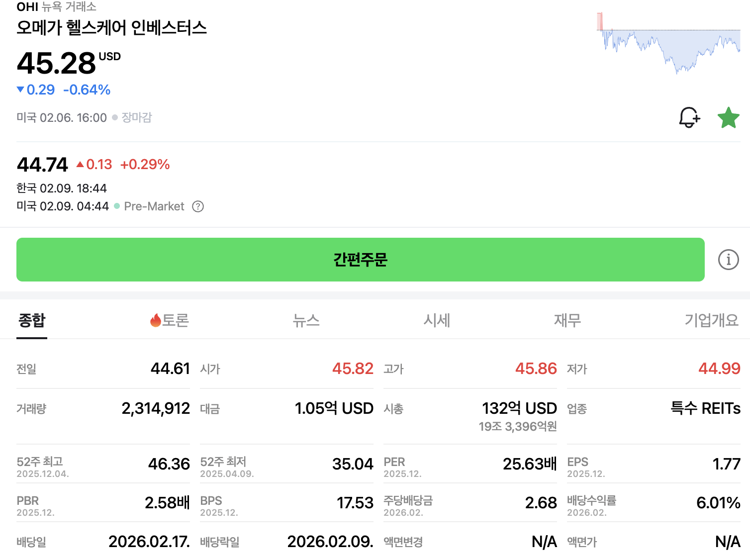The width and height of the screenshot is (750, 560).
Task: Click the 52주 최고 value 46.36
Action: [169, 464]
